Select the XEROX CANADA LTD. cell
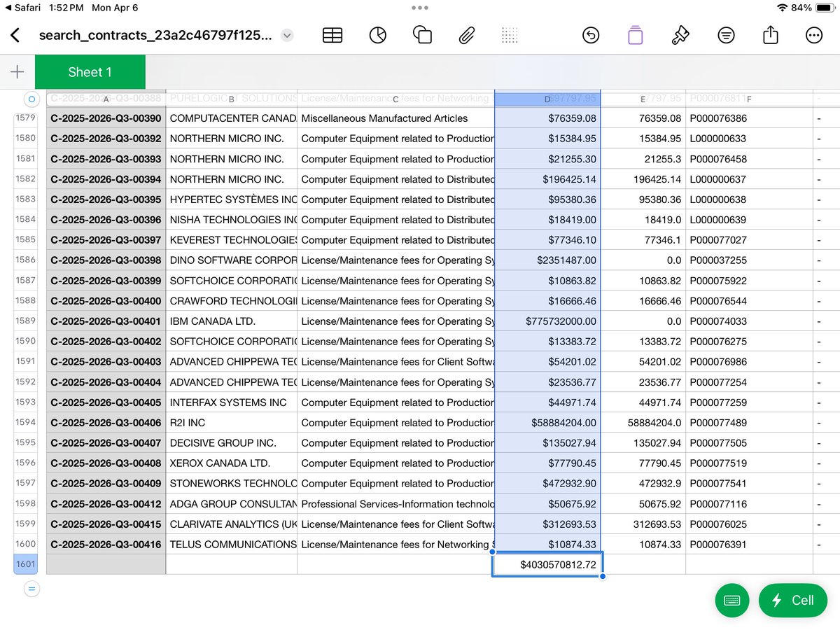840x630 pixels. pyautogui.click(x=232, y=463)
